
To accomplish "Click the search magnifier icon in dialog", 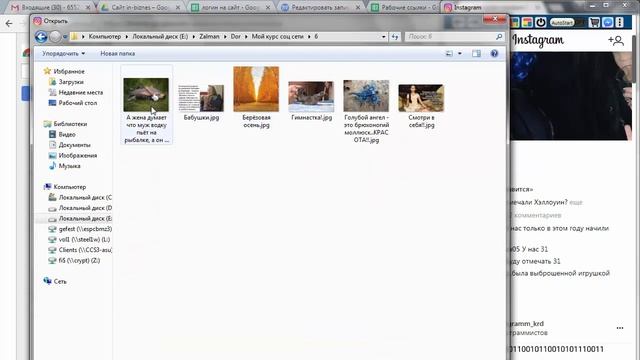I will [x=499, y=36].
